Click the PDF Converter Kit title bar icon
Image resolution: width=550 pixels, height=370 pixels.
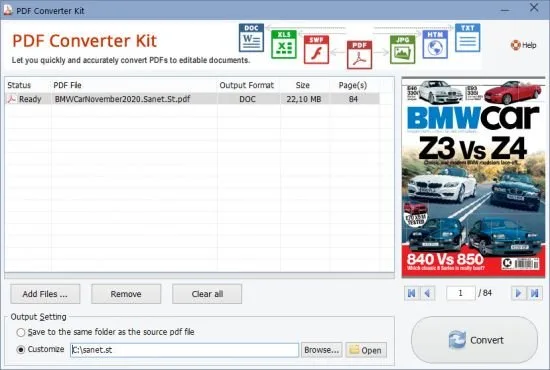coord(8,10)
